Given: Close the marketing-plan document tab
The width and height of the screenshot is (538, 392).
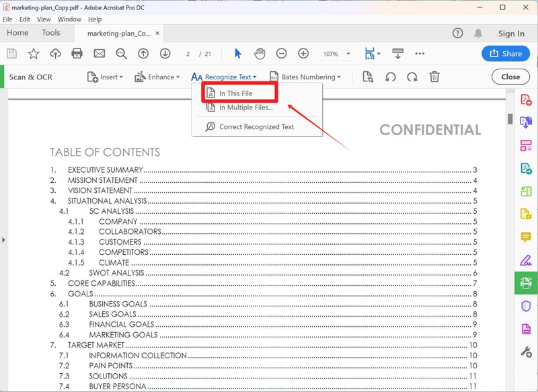Looking at the screenshot, I should (157, 33).
